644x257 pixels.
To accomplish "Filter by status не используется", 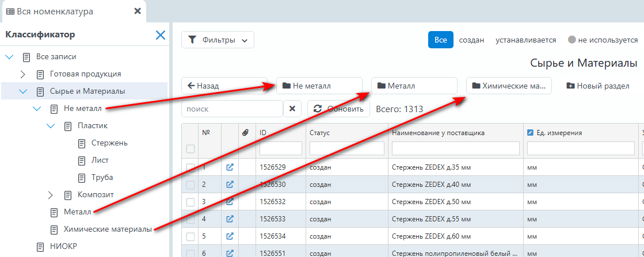I will [x=603, y=40].
